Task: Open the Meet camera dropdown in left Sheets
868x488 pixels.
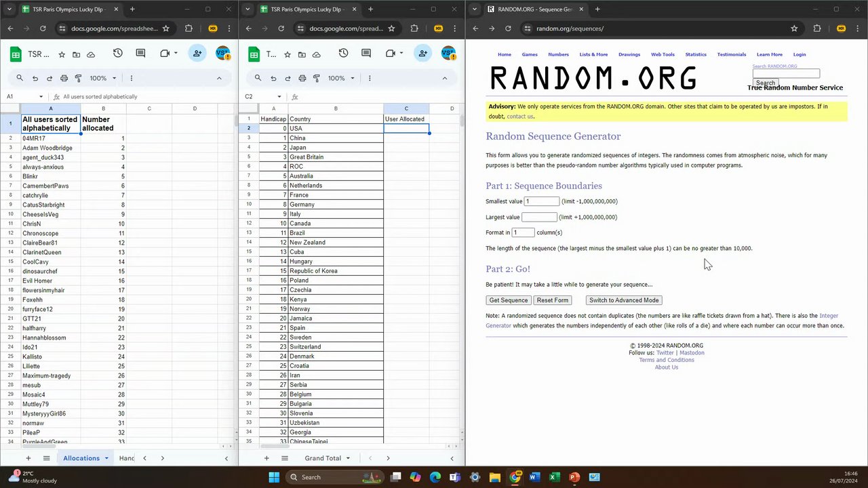Action: pyautogui.click(x=176, y=54)
